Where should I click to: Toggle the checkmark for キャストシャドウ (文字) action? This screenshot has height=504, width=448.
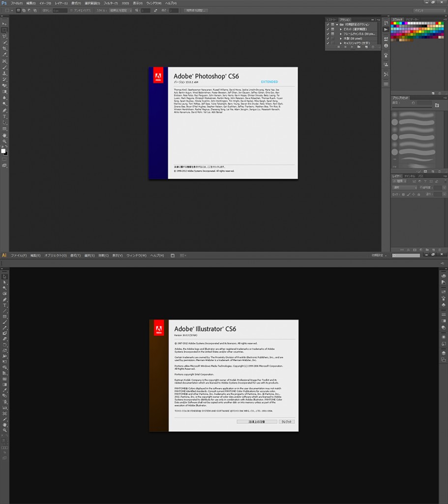click(328, 43)
